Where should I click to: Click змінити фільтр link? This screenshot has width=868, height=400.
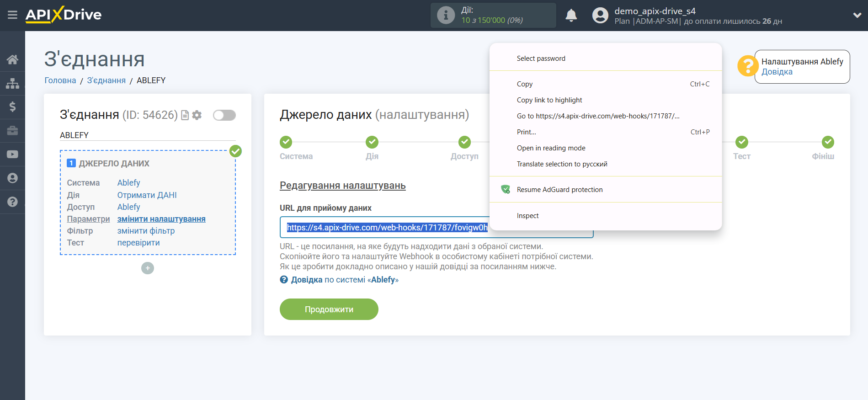point(146,231)
